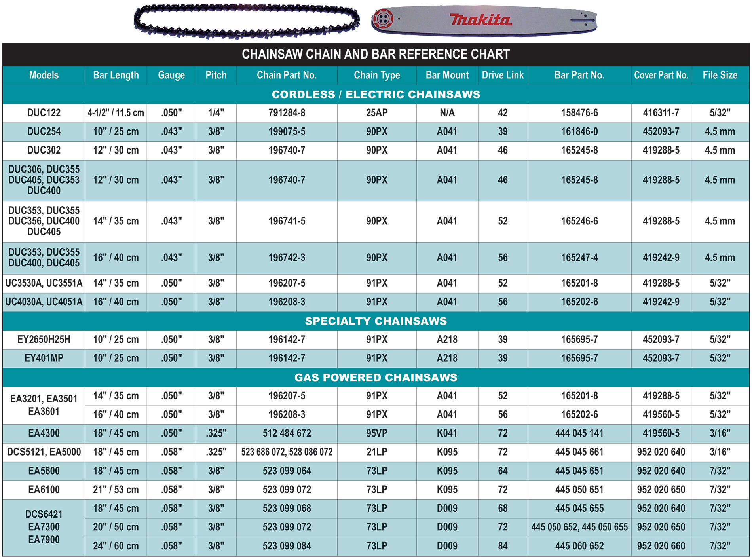Click bar part number 445 060 652

[x=579, y=546]
